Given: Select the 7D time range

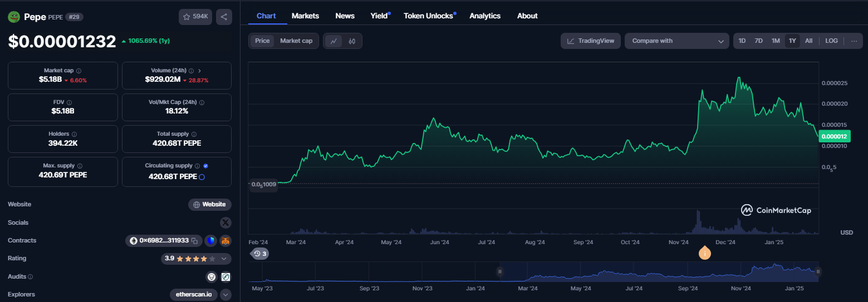Looking at the screenshot, I should pos(758,41).
